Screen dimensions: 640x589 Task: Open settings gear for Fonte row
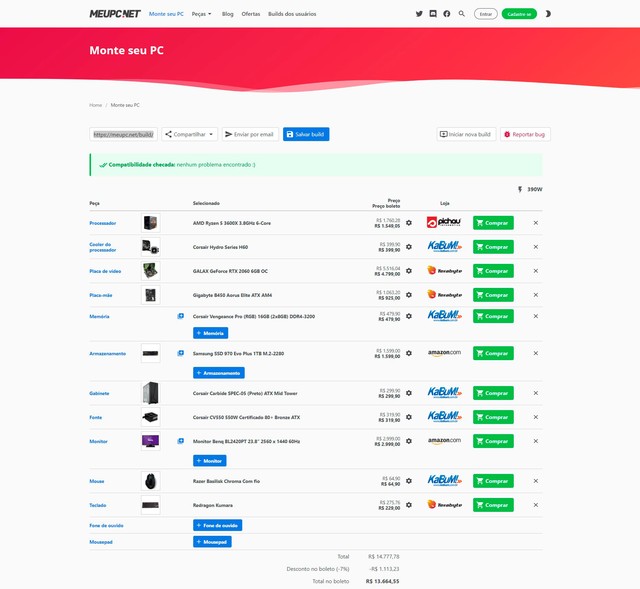tap(409, 417)
